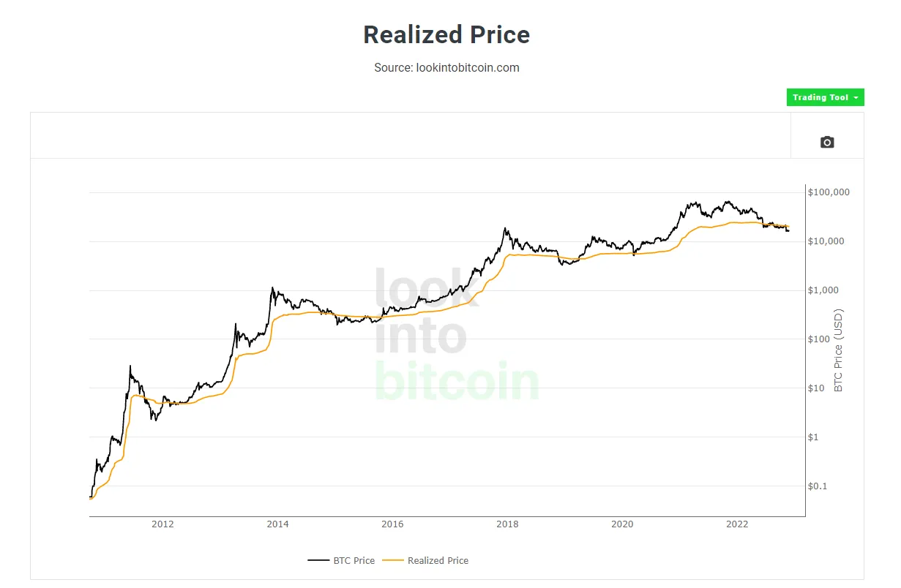The height and width of the screenshot is (588, 901).
Task: Click the 2022 year axis label
Action: pyautogui.click(x=737, y=524)
